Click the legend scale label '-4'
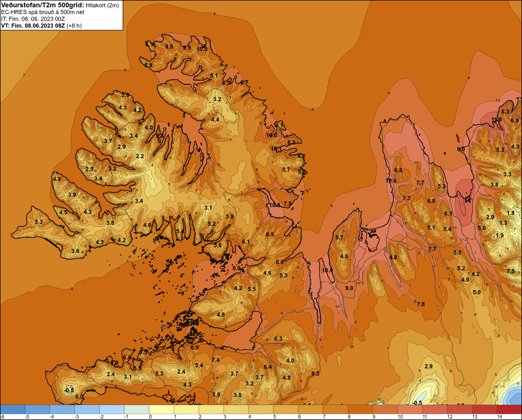 click(52, 417)
